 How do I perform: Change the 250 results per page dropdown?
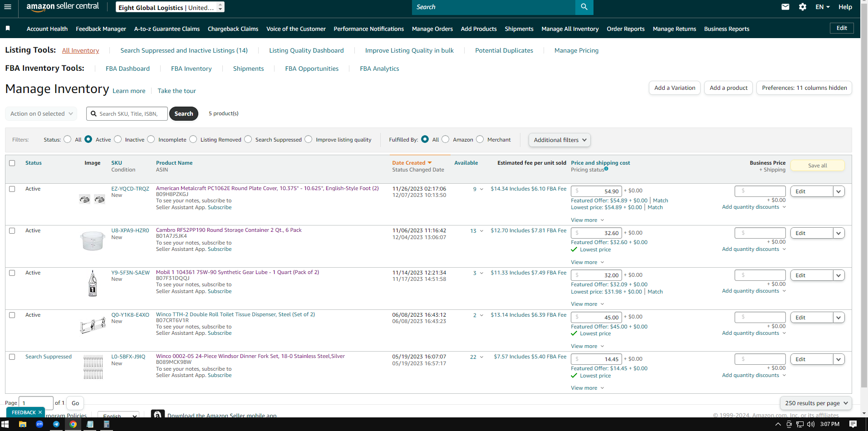816,403
